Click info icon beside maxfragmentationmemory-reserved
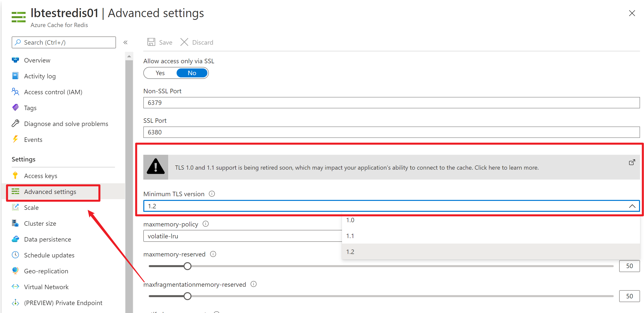This screenshot has height=313, width=644. 254,284
